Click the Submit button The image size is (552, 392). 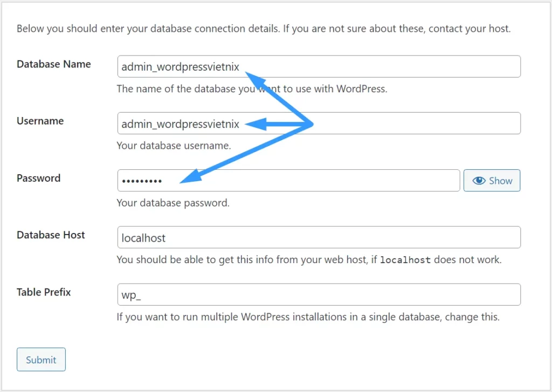coord(41,359)
